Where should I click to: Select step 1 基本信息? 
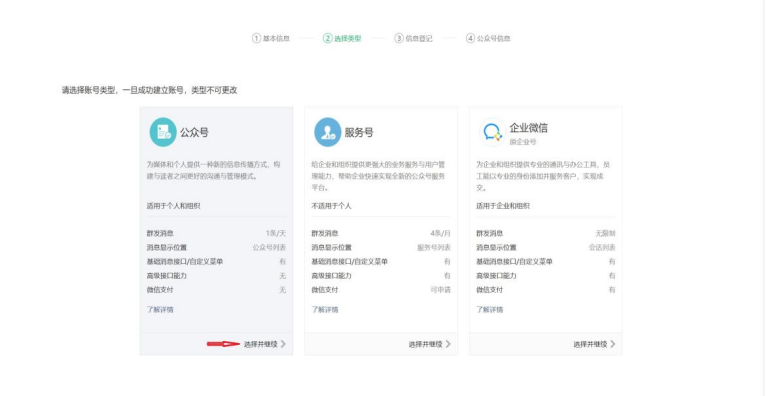(x=271, y=38)
